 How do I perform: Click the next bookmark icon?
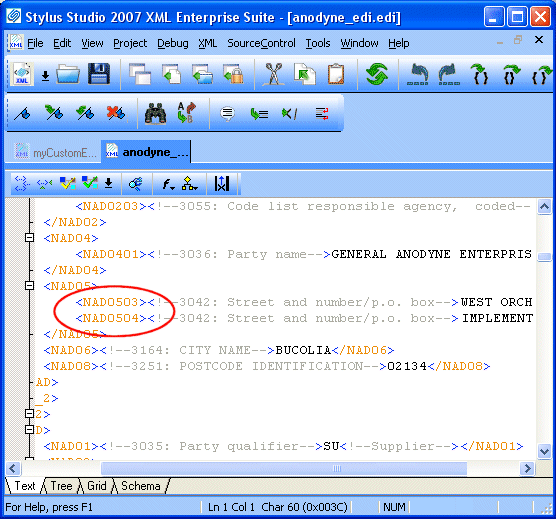pyautogui.click(x=54, y=113)
